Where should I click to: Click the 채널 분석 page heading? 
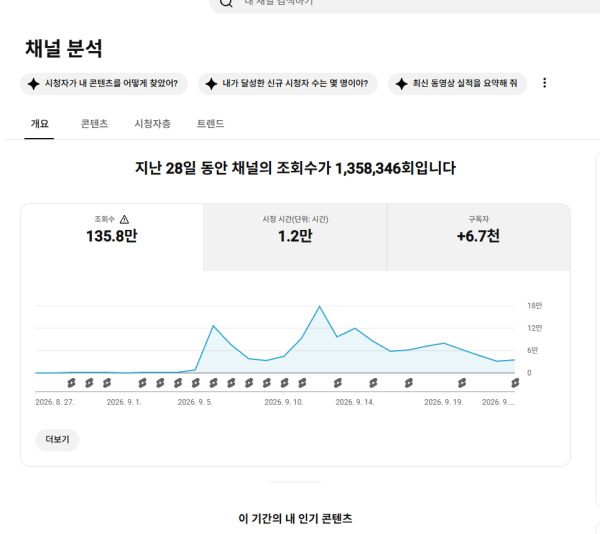pyautogui.click(x=64, y=49)
